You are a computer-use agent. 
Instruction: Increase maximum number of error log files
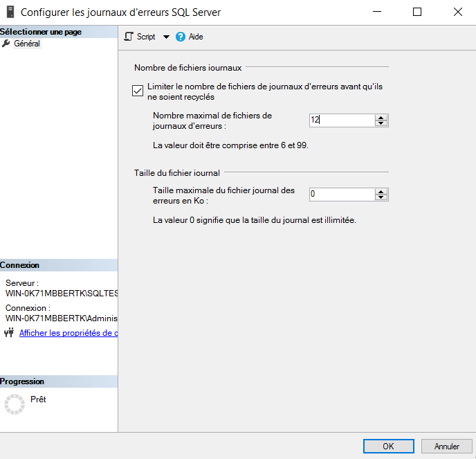381,117
